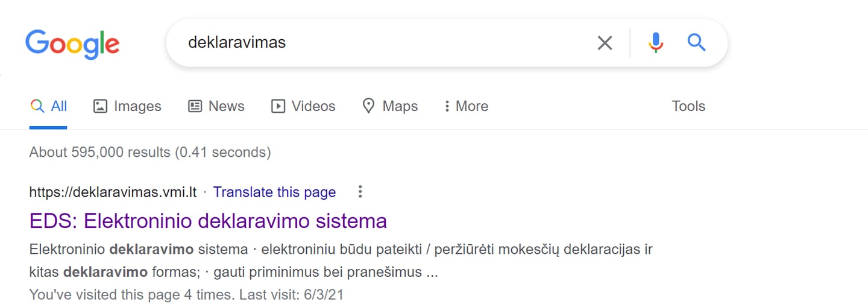Click the blue magnifying glass search icon
Image resolution: width=868 pixels, height=307 pixels.
click(x=696, y=42)
